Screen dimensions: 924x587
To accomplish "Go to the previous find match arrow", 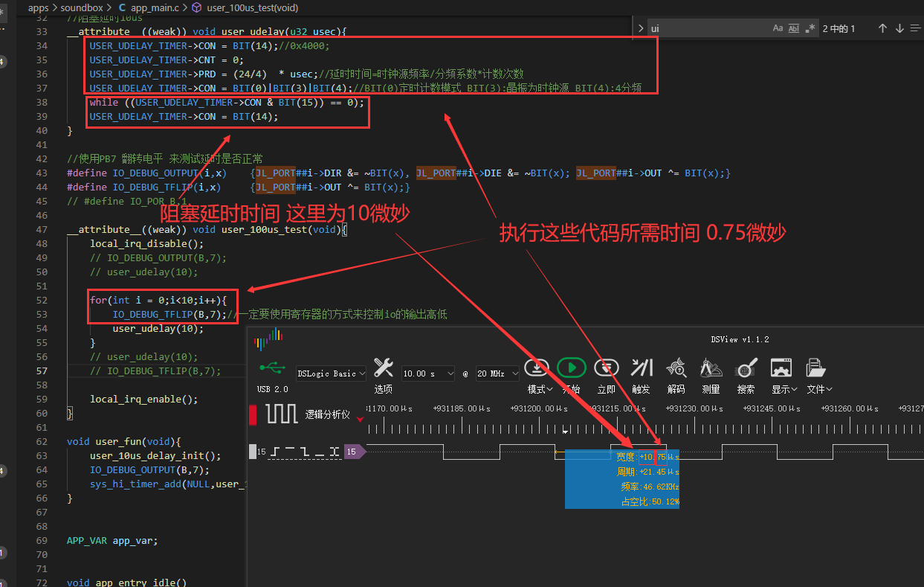I will coord(882,28).
